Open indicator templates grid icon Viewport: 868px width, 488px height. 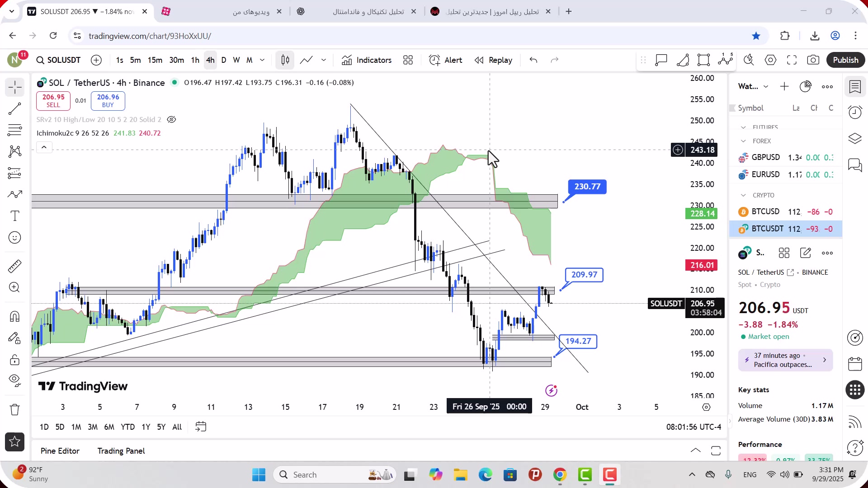coord(408,60)
